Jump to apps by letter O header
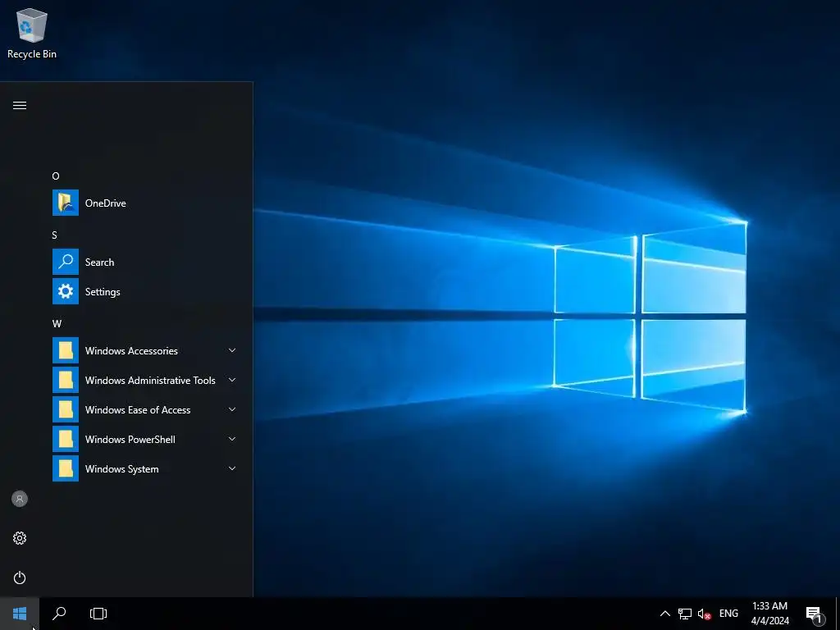840x630 pixels. click(x=56, y=176)
